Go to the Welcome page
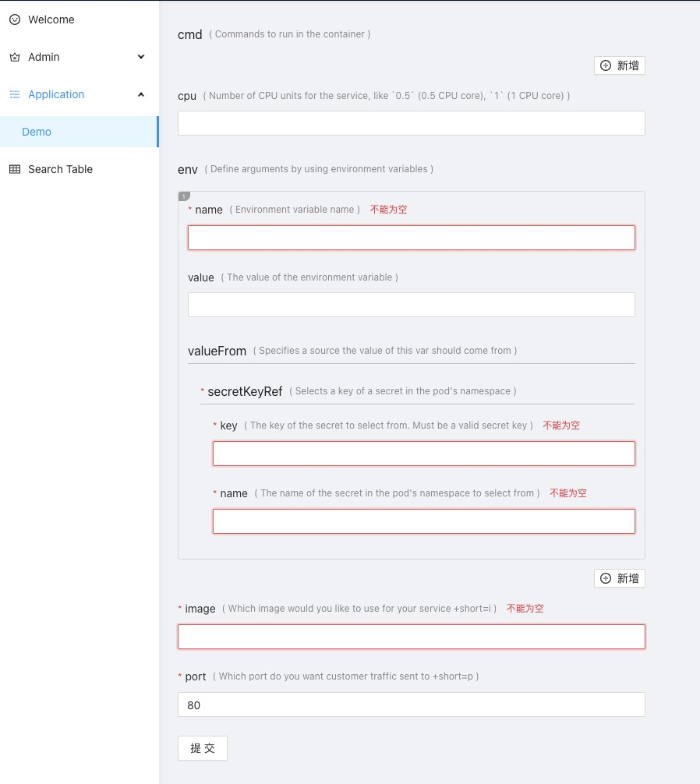This screenshot has height=784, width=700. click(51, 19)
